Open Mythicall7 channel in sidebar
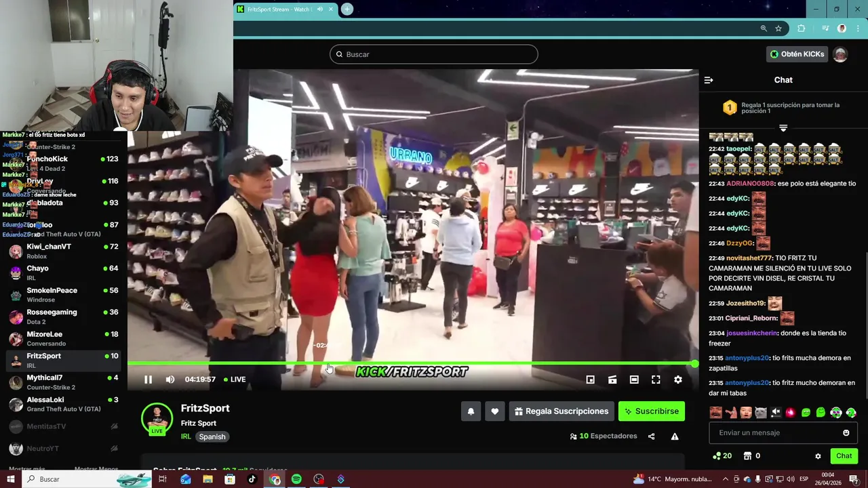The height and width of the screenshot is (488, 868). click(64, 382)
